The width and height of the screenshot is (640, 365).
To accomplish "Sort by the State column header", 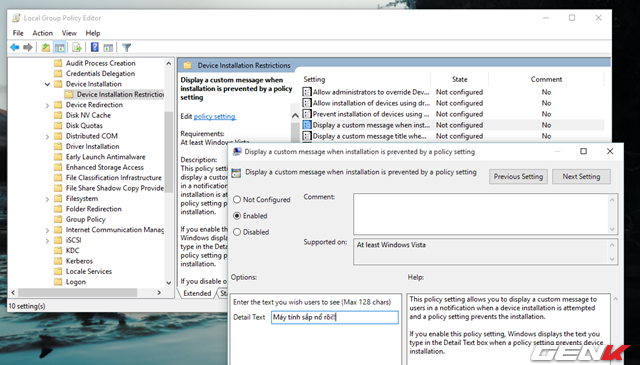I will [x=460, y=80].
